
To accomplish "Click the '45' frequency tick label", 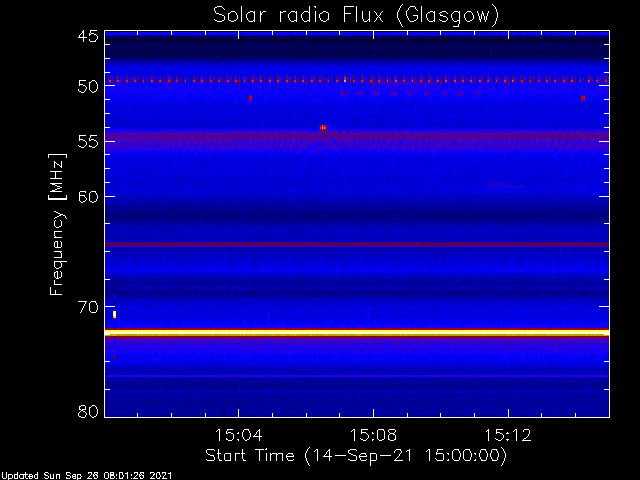I will pyautogui.click(x=88, y=36).
